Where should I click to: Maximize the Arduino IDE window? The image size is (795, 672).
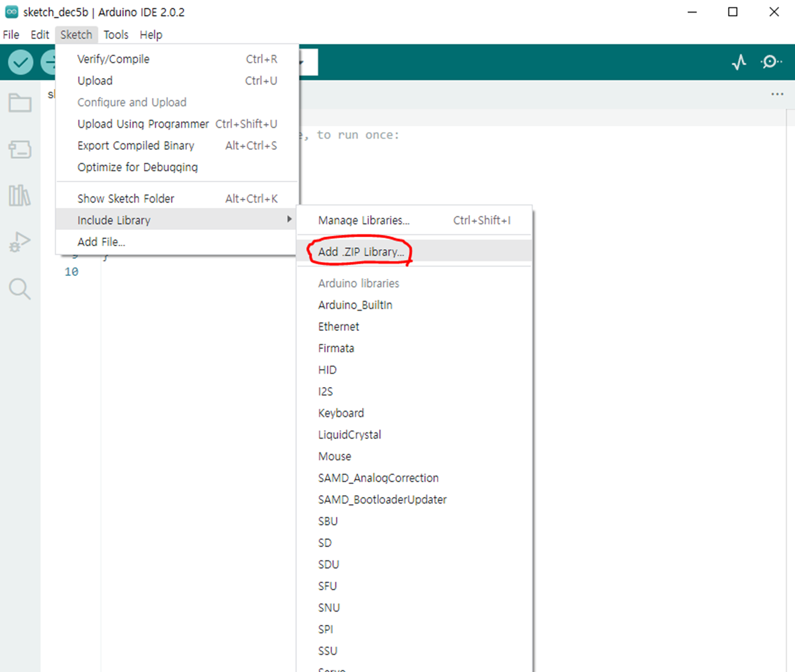(x=733, y=12)
